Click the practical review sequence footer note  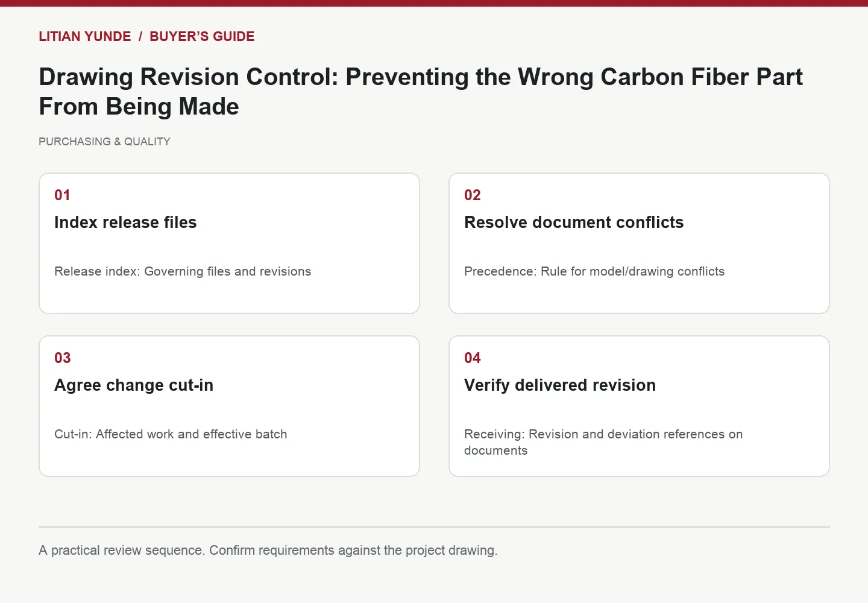coord(268,551)
